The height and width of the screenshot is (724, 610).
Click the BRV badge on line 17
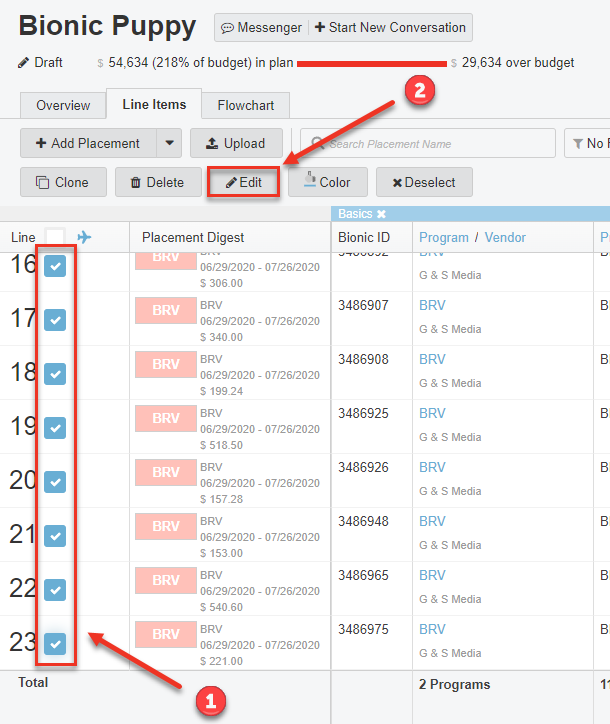tap(165, 311)
